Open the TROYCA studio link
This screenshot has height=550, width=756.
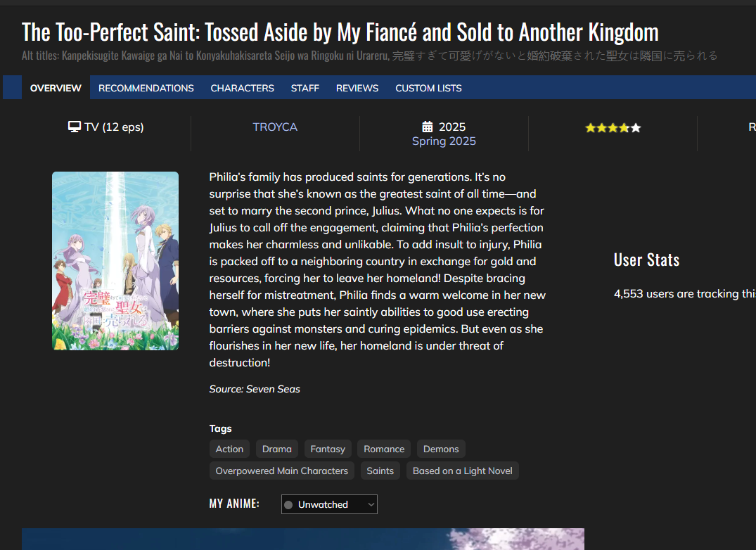click(275, 127)
